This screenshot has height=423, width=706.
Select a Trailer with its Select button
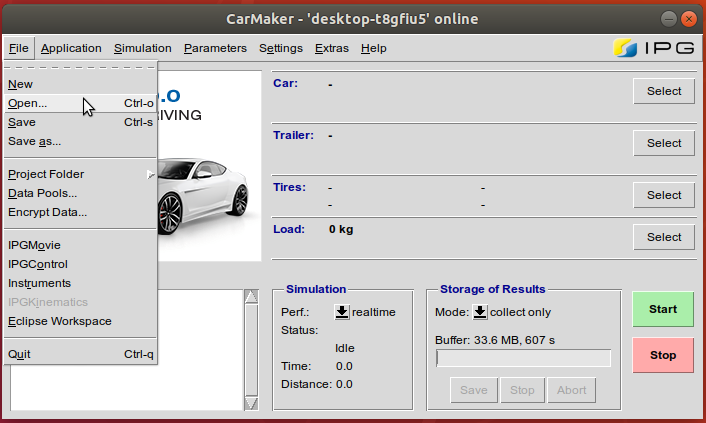[664, 143]
